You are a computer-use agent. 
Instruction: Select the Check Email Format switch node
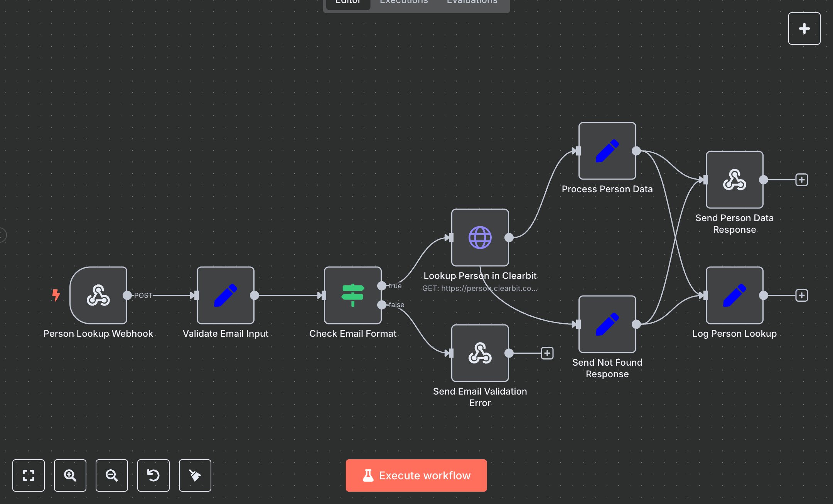click(x=352, y=295)
